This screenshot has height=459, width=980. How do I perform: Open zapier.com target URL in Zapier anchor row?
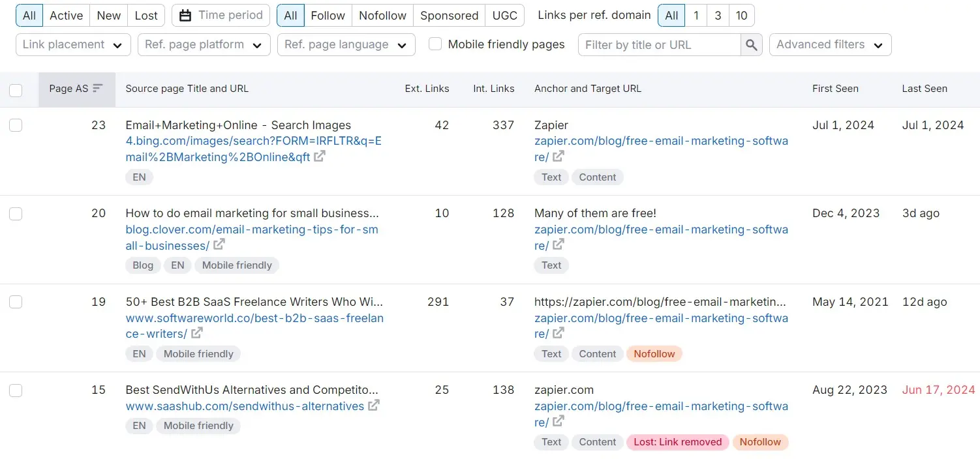click(661, 149)
